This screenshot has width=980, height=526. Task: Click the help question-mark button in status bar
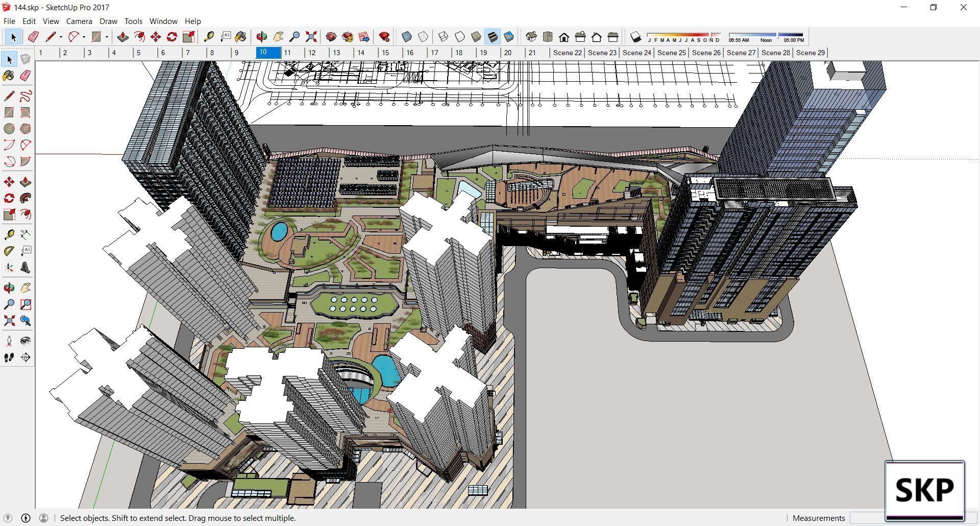(x=26, y=518)
